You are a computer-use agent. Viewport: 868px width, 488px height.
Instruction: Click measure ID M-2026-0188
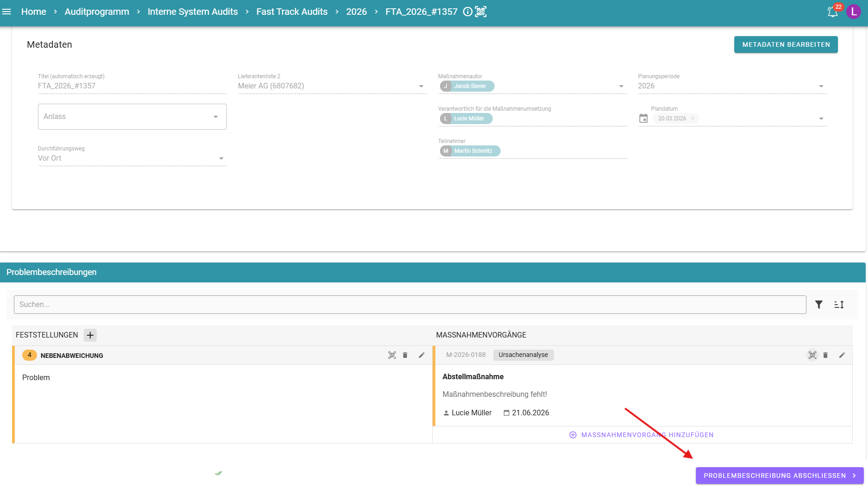466,355
